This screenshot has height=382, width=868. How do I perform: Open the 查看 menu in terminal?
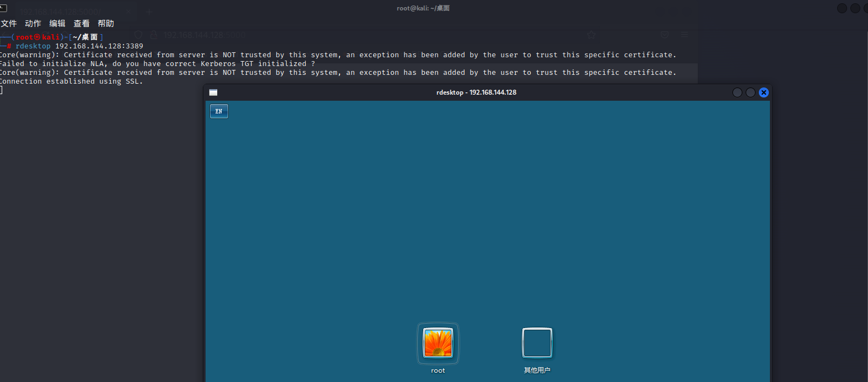tap(82, 23)
